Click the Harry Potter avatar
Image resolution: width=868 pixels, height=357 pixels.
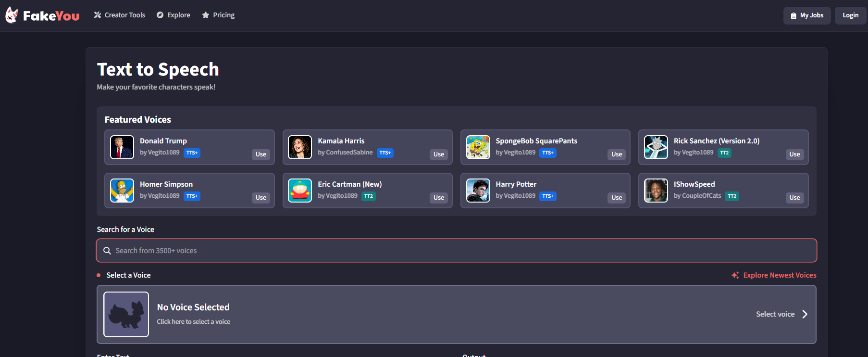coord(478,191)
